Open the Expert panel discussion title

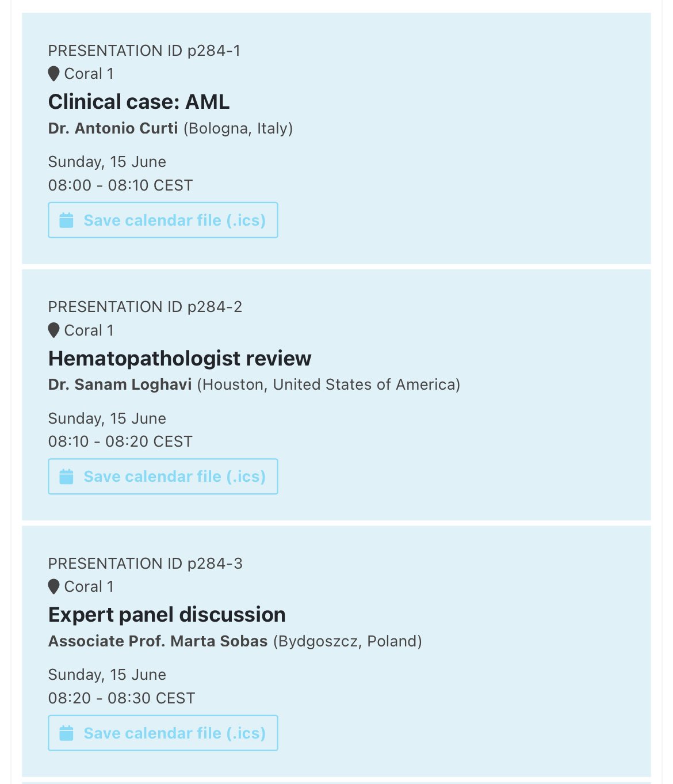[x=167, y=615]
